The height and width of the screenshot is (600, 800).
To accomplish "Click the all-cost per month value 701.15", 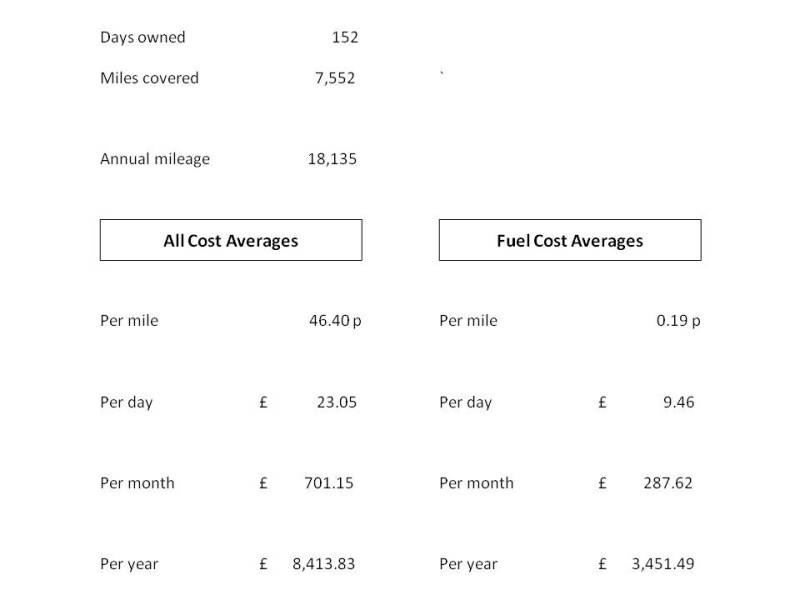I will [329, 483].
